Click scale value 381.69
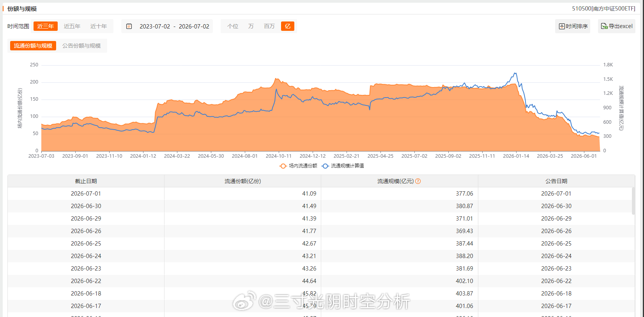Screen dimensions: 644x317 click(464, 269)
